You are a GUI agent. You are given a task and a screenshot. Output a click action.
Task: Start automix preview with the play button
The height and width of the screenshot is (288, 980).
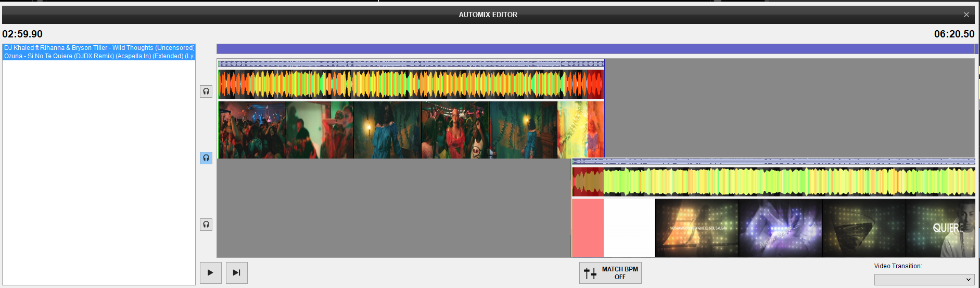click(x=211, y=273)
